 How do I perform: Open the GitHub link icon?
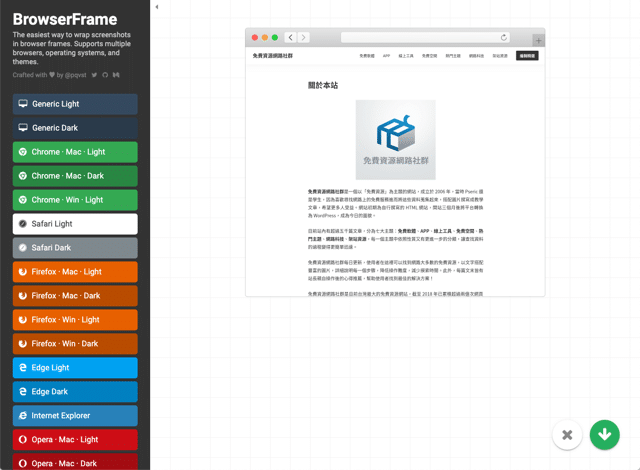point(105,75)
